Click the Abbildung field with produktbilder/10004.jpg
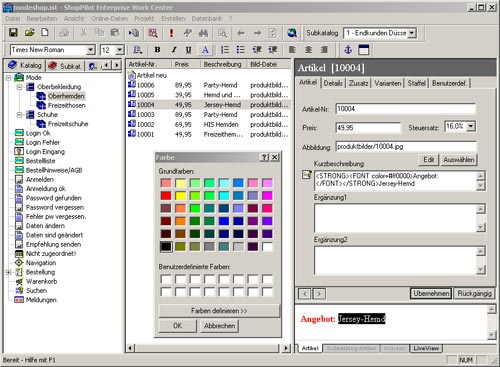 click(406, 146)
